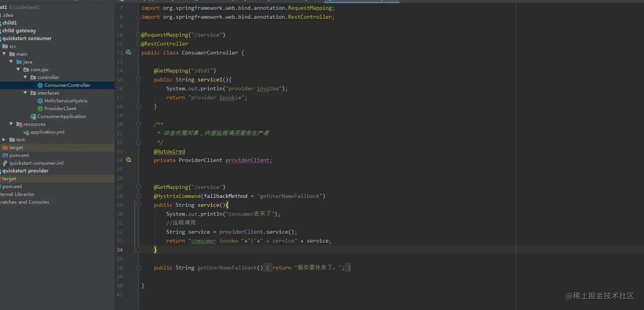Select External Libraries in the project tree
This screenshot has width=644, height=310.
coord(17,194)
